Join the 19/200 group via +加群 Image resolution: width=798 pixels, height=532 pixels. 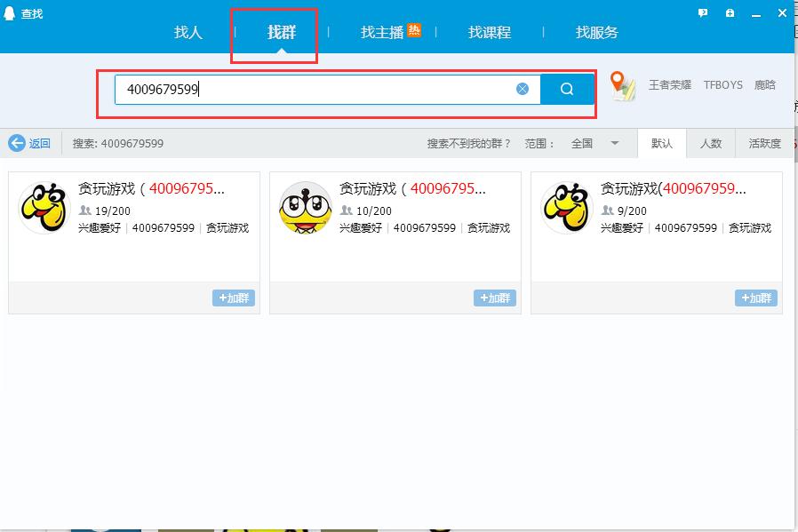point(234,298)
